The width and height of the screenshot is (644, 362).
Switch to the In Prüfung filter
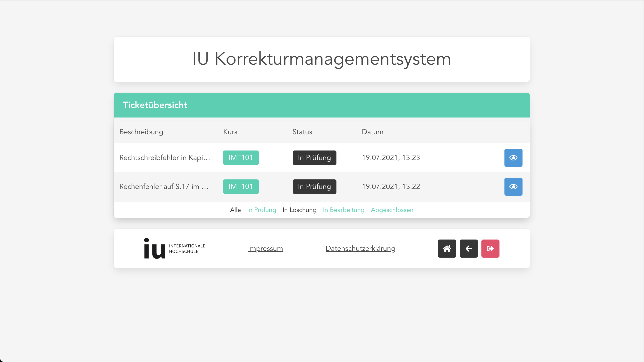point(261,210)
